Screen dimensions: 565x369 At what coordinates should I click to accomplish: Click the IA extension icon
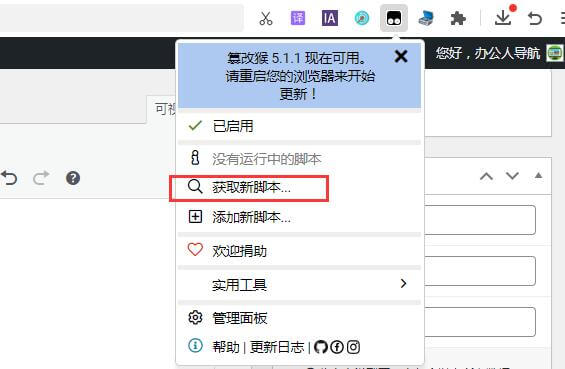coord(330,18)
